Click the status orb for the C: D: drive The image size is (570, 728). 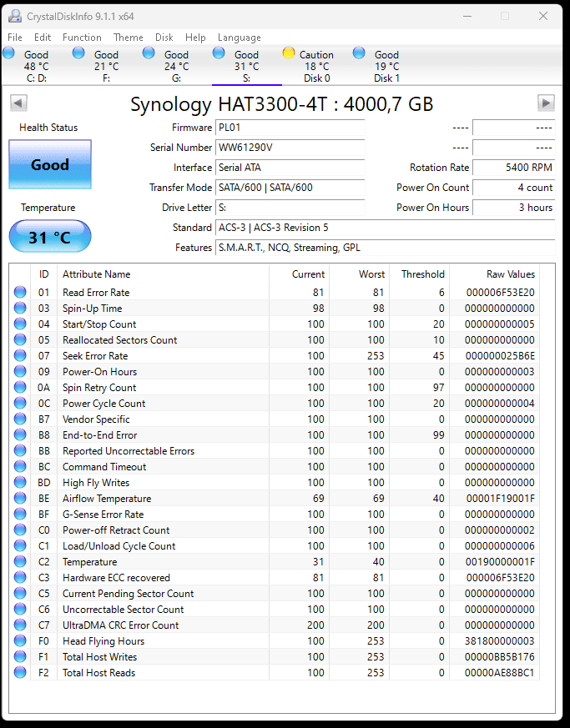click(x=9, y=53)
